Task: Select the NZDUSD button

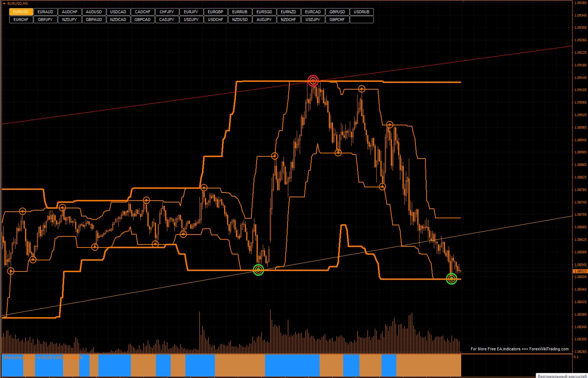Action: (240, 20)
